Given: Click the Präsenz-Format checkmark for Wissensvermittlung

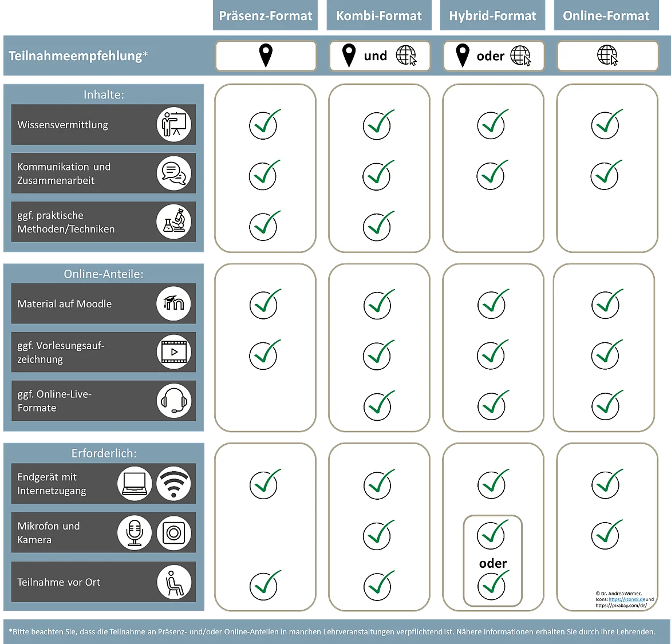Looking at the screenshot, I should click(x=265, y=124).
